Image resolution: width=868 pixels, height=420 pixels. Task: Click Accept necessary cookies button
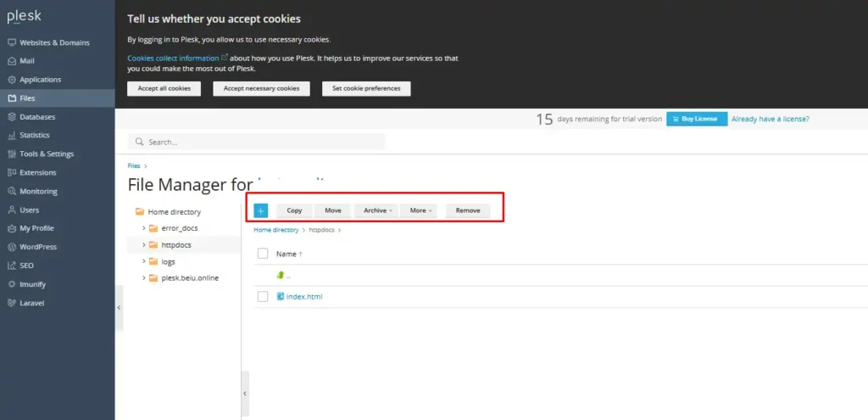(261, 88)
